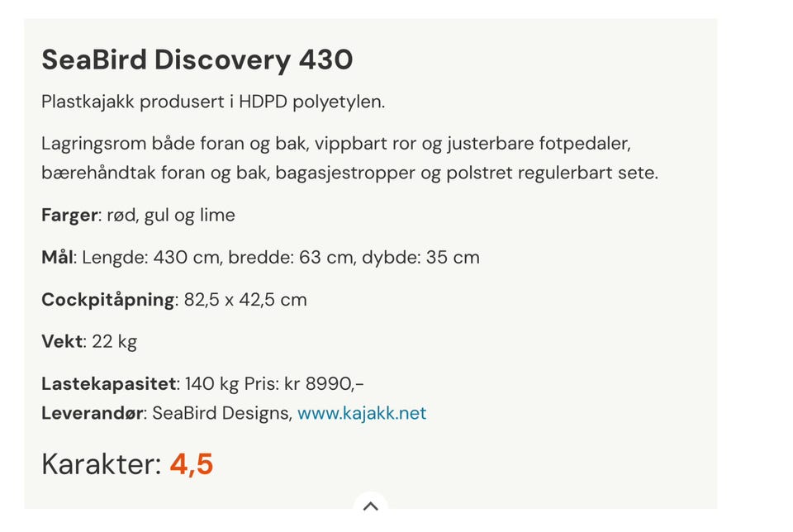Click the bold Mål label
This screenshot has height=532, width=793.
[58, 257]
